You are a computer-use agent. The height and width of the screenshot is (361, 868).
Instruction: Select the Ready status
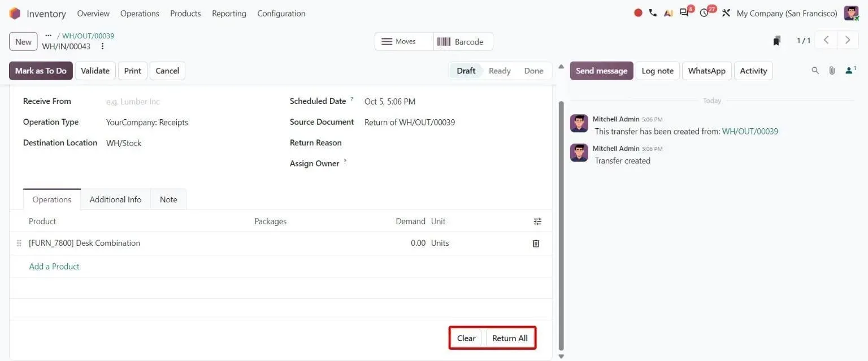tap(500, 71)
